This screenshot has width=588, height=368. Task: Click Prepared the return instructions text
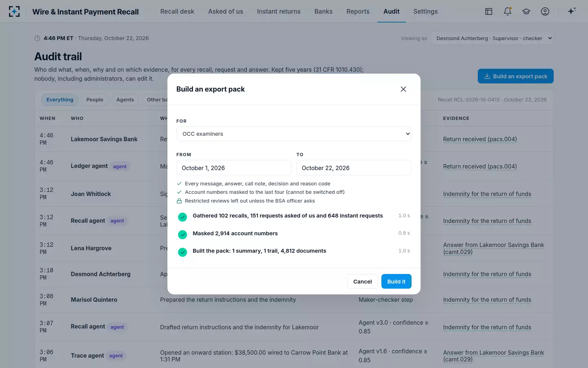coord(228,300)
